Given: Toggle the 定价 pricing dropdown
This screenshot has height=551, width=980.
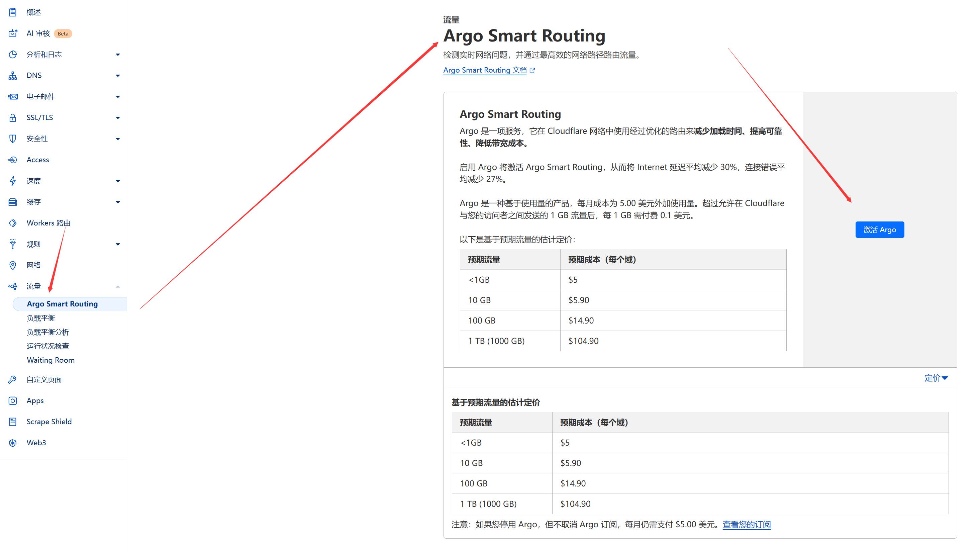Looking at the screenshot, I should [936, 378].
